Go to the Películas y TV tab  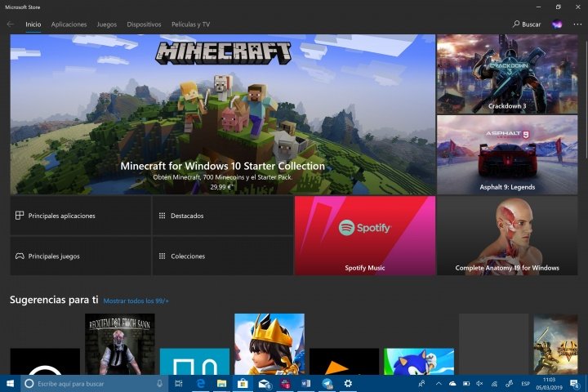[x=190, y=24]
